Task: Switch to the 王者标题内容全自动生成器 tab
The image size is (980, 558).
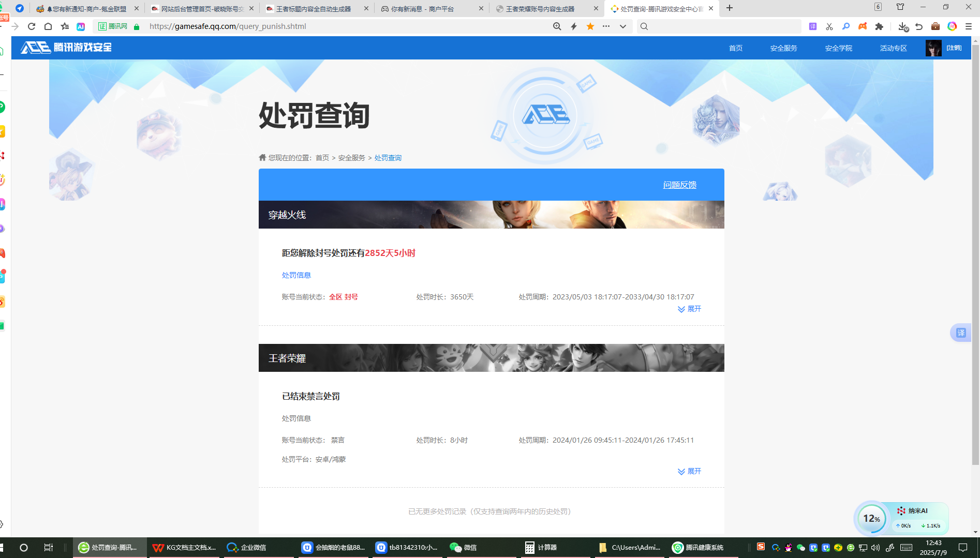Action: (x=316, y=9)
